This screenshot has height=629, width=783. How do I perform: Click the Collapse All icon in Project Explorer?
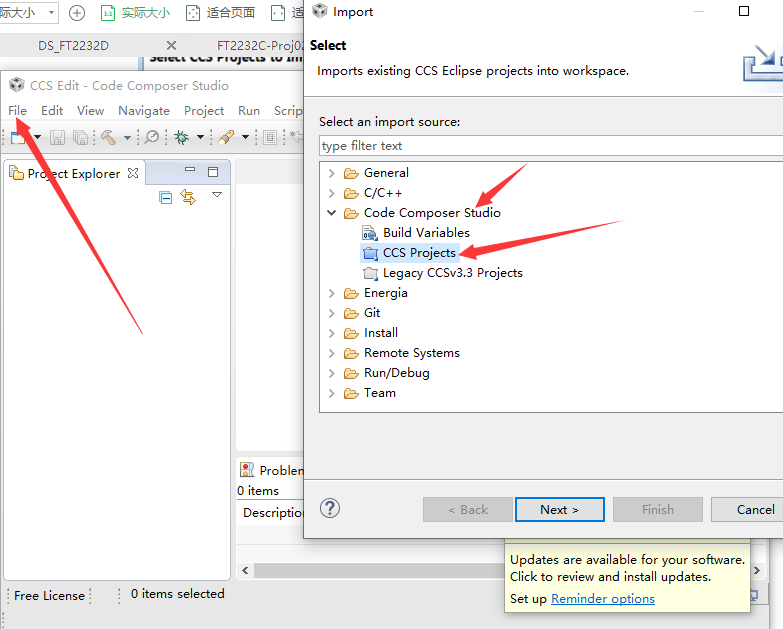coord(165,198)
